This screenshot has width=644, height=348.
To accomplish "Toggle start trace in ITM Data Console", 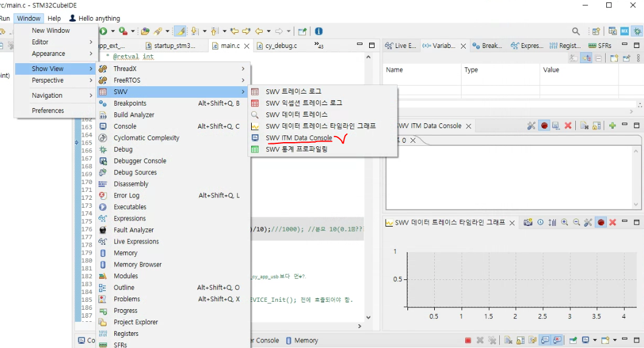I will (544, 126).
